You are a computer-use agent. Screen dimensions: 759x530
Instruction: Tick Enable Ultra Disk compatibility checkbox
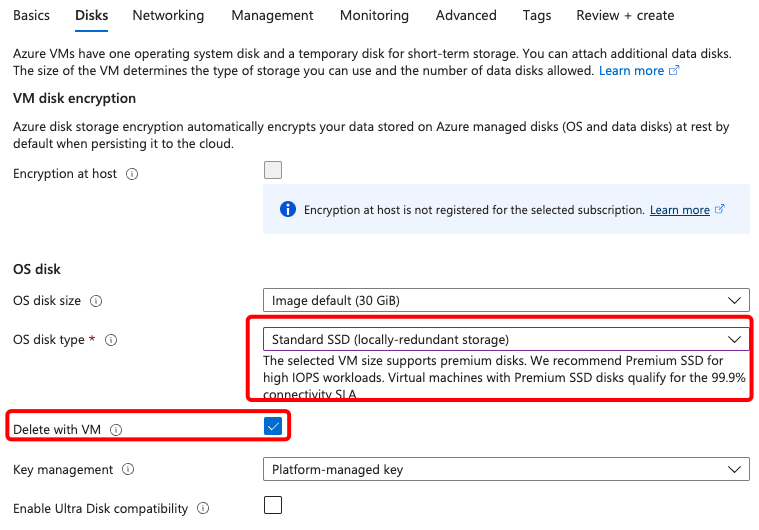point(273,505)
